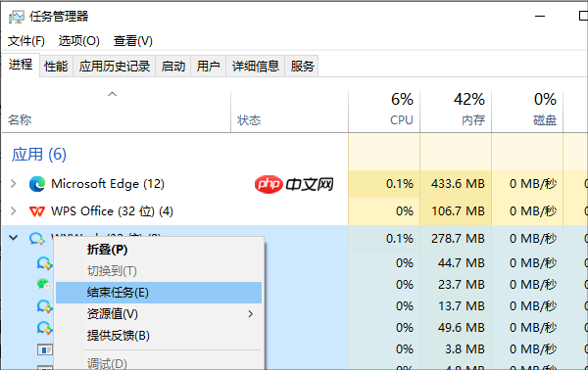Minimize the Task Manager window
The width and height of the screenshot is (588, 370).
click(x=540, y=16)
